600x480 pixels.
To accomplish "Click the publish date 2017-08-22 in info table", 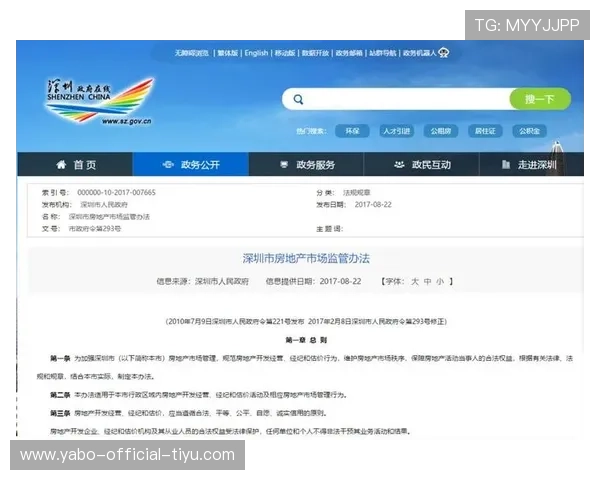I will pyautogui.click(x=373, y=204).
